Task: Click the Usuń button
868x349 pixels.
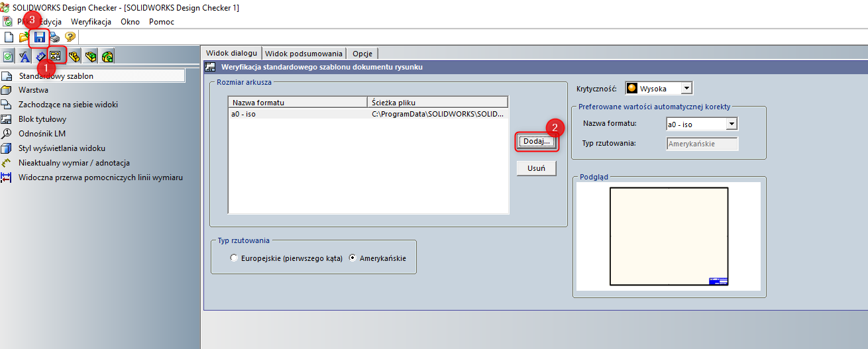Action: click(x=537, y=168)
